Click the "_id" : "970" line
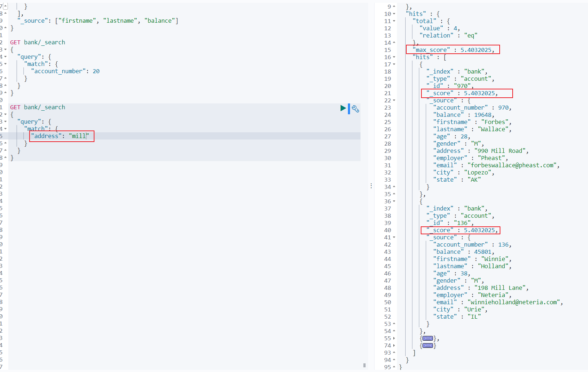Screen dimensions: 588x372 (450, 86)
